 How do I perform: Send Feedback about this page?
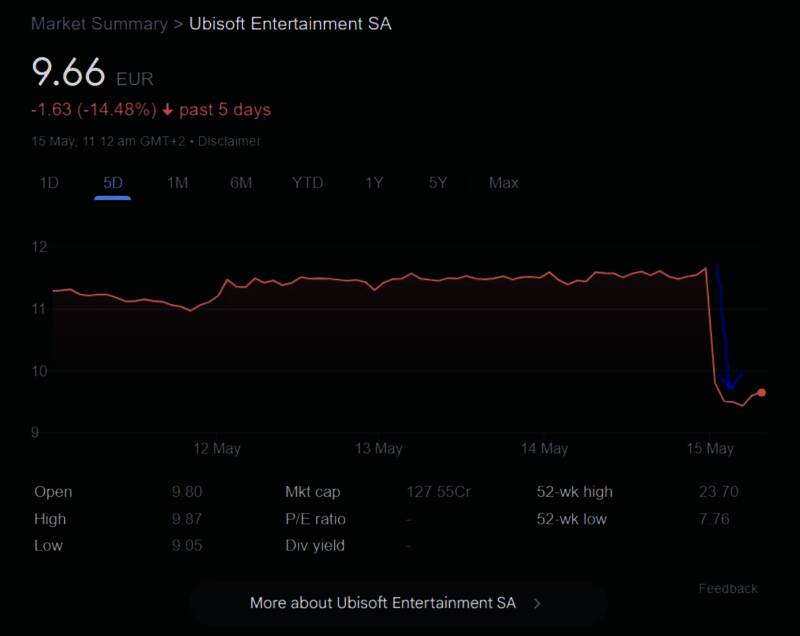[730, 588]
